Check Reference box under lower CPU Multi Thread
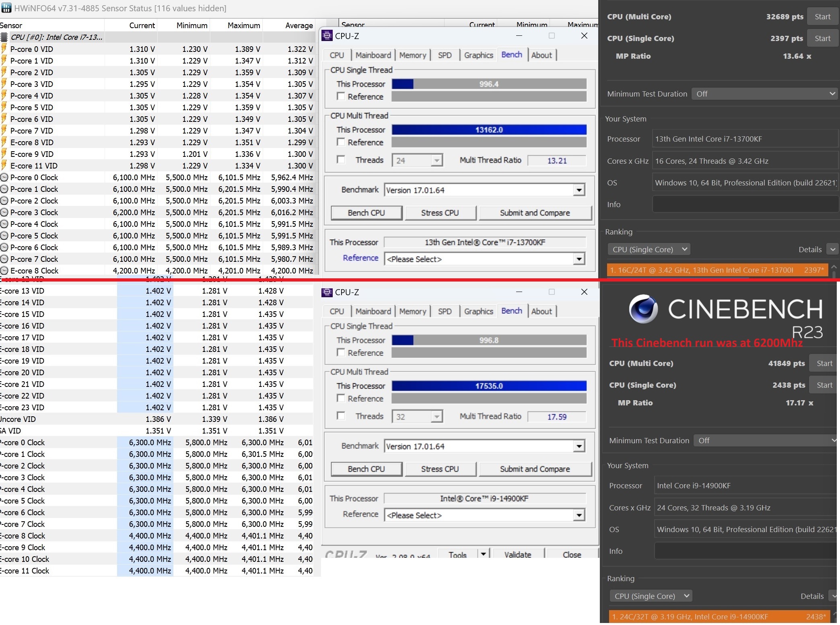The image size is (840, 625). pyautogui.click(x=341, y=398)
